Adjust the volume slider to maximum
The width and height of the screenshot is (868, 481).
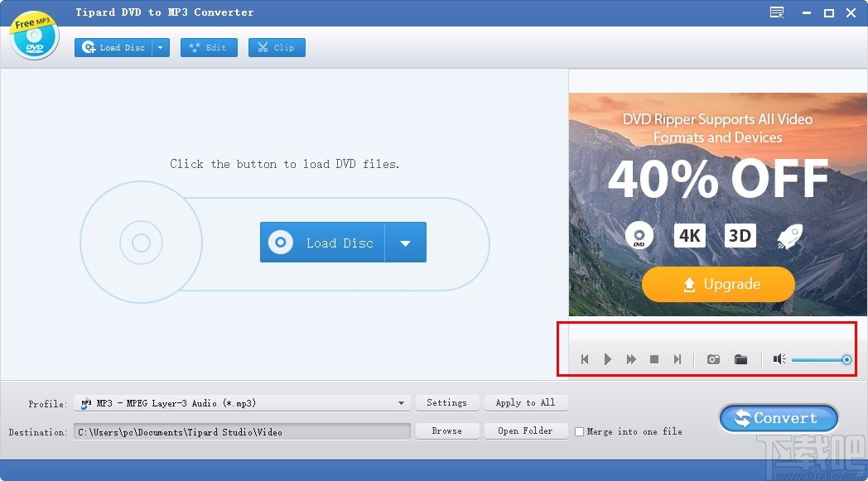[x=846, y=359]
